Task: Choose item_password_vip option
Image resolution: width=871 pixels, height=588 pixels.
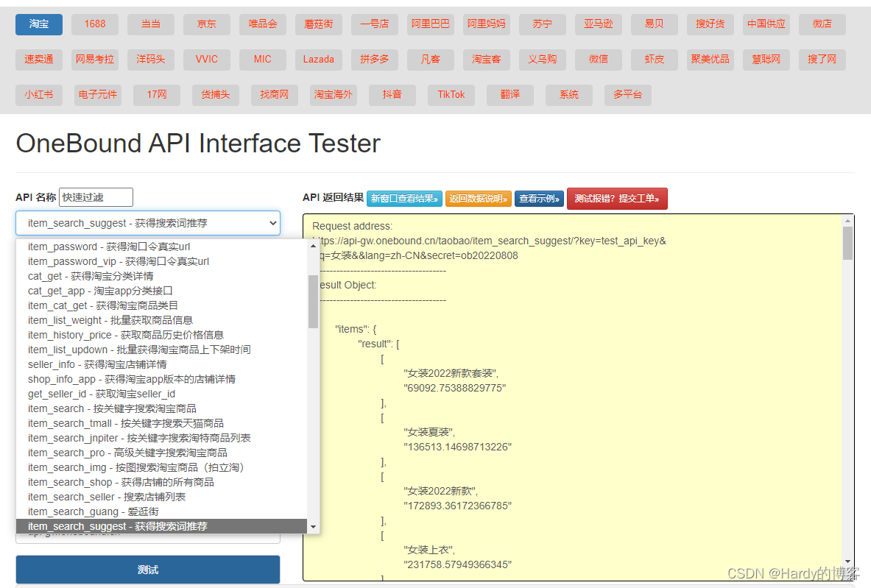Action: coord(162,261)
